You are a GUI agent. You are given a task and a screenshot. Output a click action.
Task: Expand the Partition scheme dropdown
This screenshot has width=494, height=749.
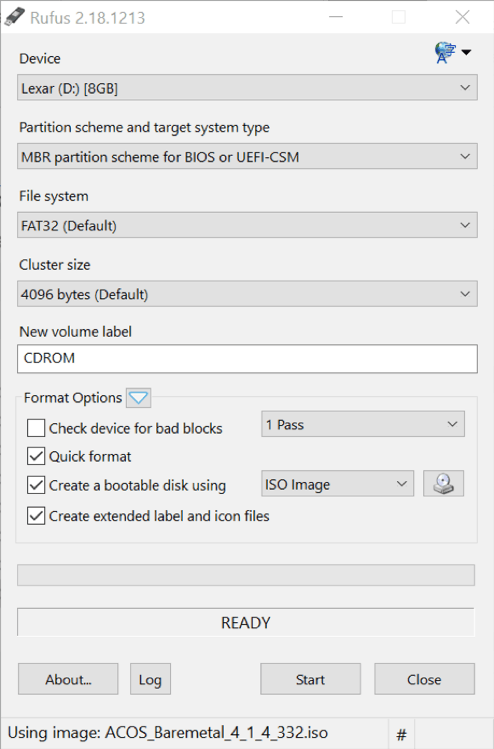(x=247, y=157)
